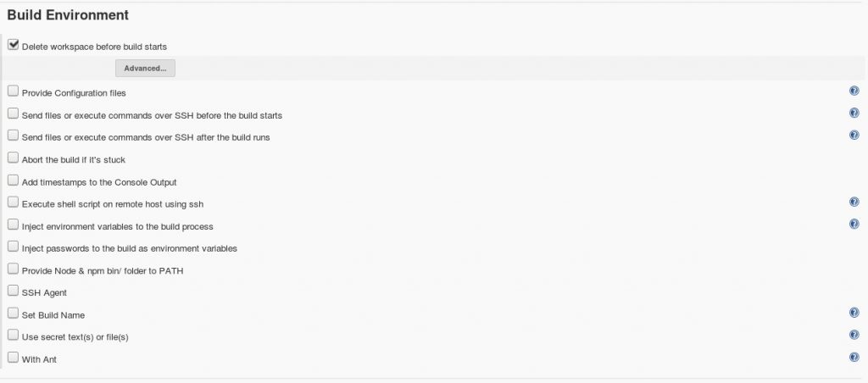This screenshot has width=868, height=383.
Task: Expand Advanced options for workspace deletion
Action: (145, 69)
